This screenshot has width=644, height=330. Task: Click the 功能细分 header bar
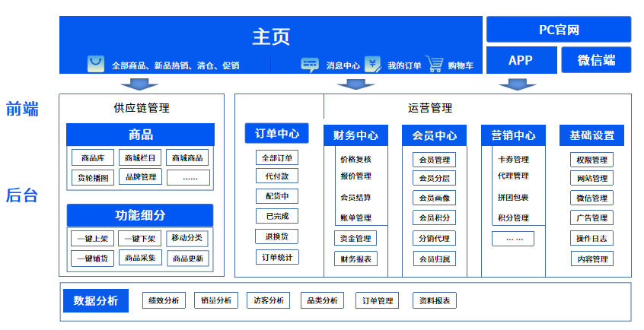coord(140,215)
